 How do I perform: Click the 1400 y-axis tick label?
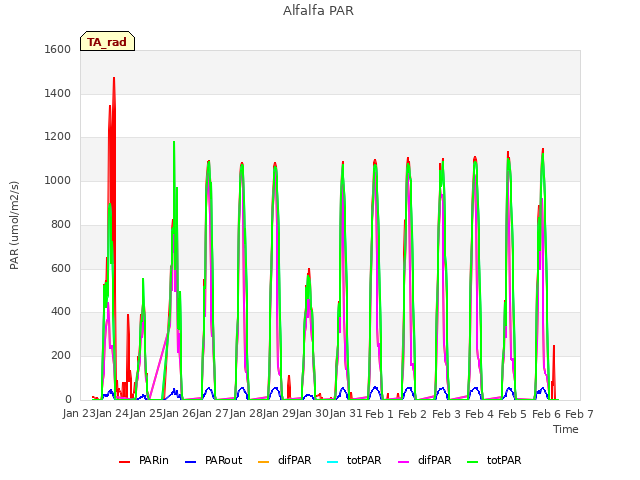click(x=58, y=93)
